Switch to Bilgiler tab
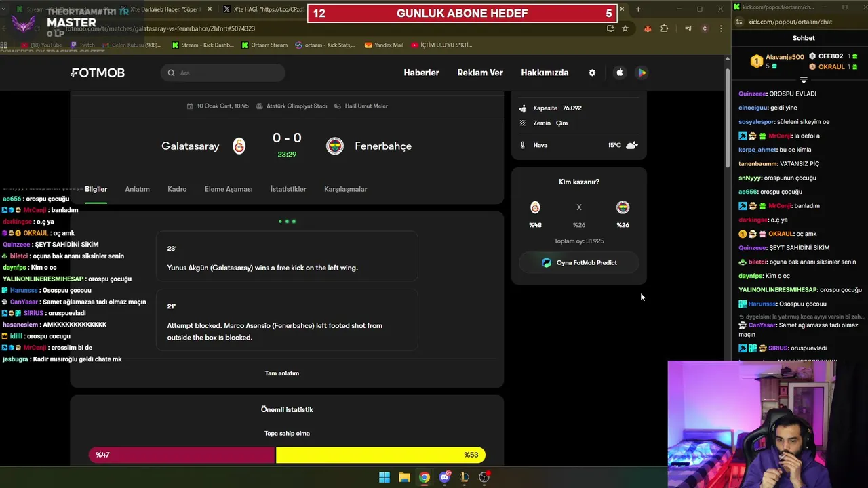This screenshot has height=488, width=868. (96, 189)
